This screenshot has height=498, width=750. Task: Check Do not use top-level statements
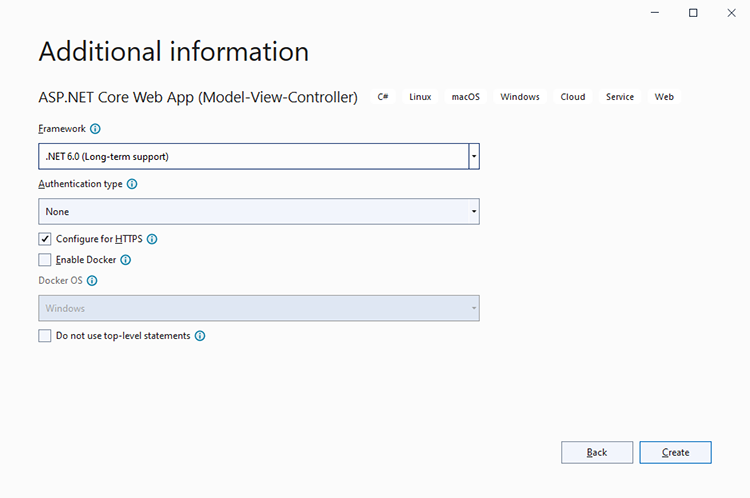pos(44,336)
